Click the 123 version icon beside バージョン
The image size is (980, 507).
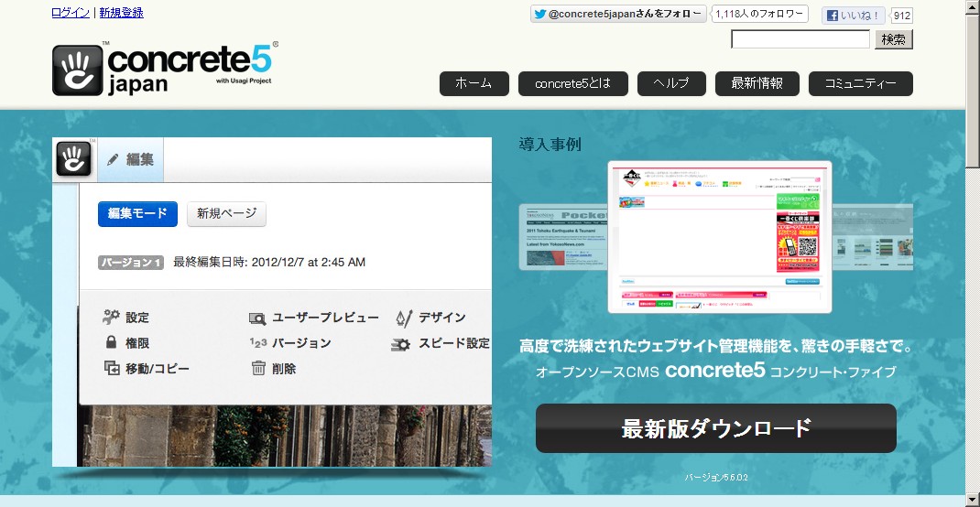258,343
